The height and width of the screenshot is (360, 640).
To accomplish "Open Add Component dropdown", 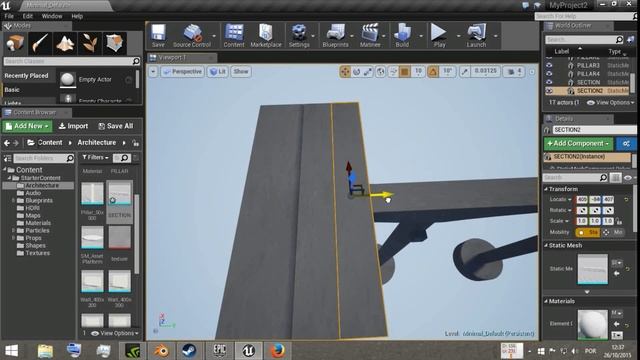I will pos(578,144).
